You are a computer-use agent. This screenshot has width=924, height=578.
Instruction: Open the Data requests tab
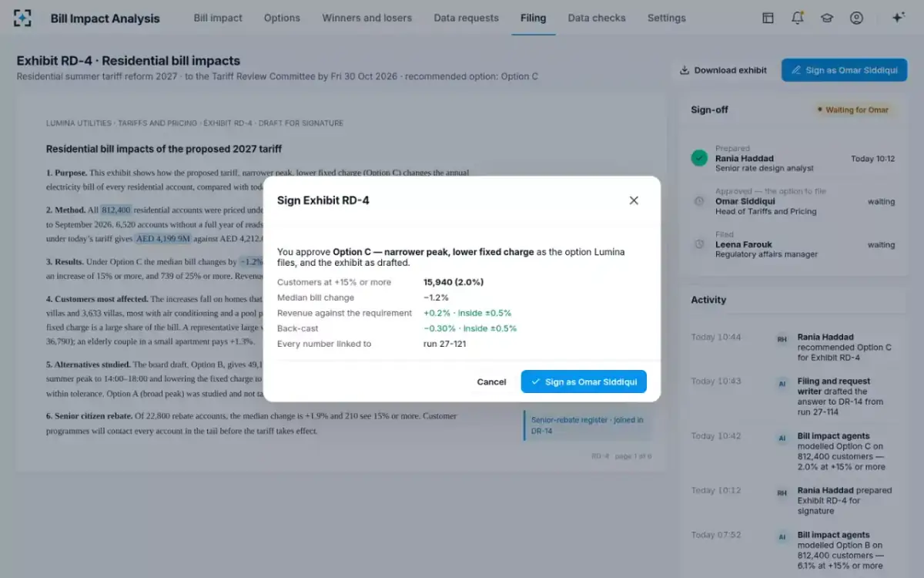[x=466, y=18]
